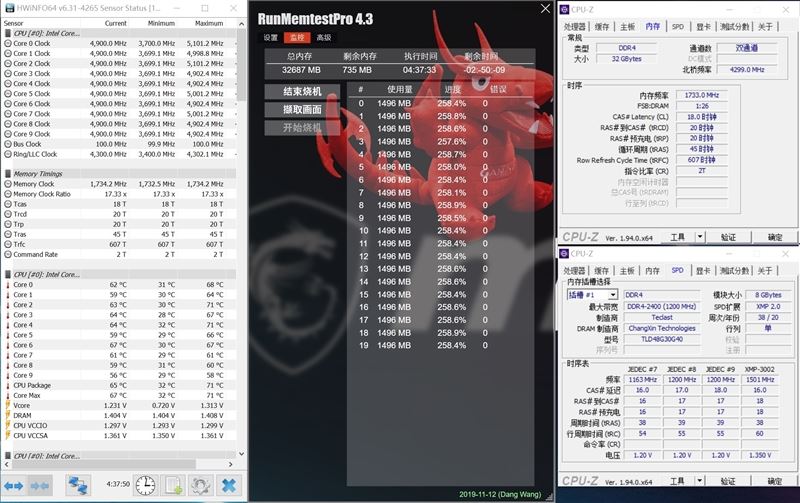
Task: Click the 结束烧机 stop button
Action: click(x=302, y=91)
